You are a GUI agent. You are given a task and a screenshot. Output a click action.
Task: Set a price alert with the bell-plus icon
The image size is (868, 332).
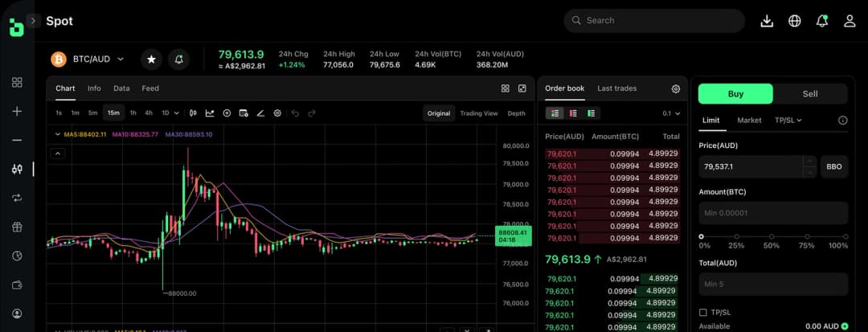(178, 59)
